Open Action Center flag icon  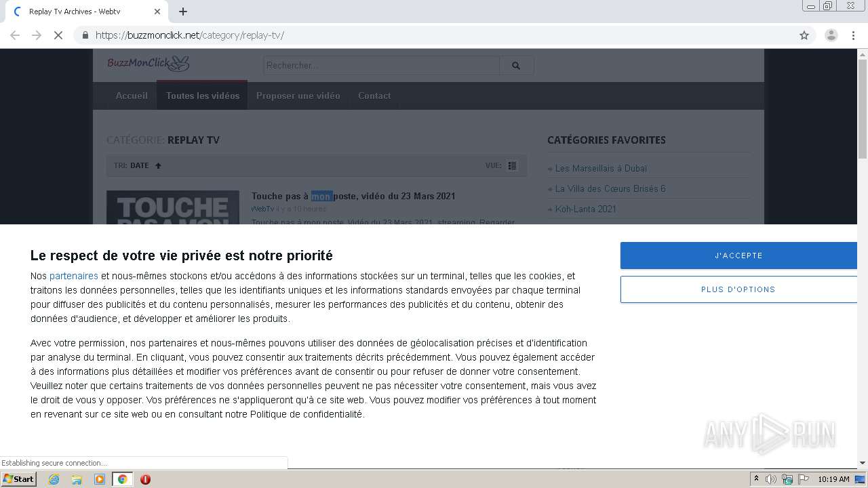pyautogui.click(x=804, y=479)
